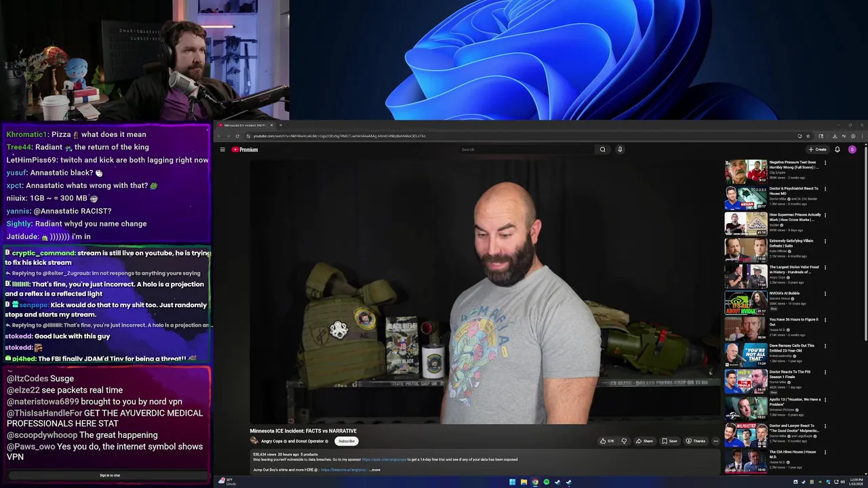
Task: Open File Explorer from taskbar
Action: 524,482
